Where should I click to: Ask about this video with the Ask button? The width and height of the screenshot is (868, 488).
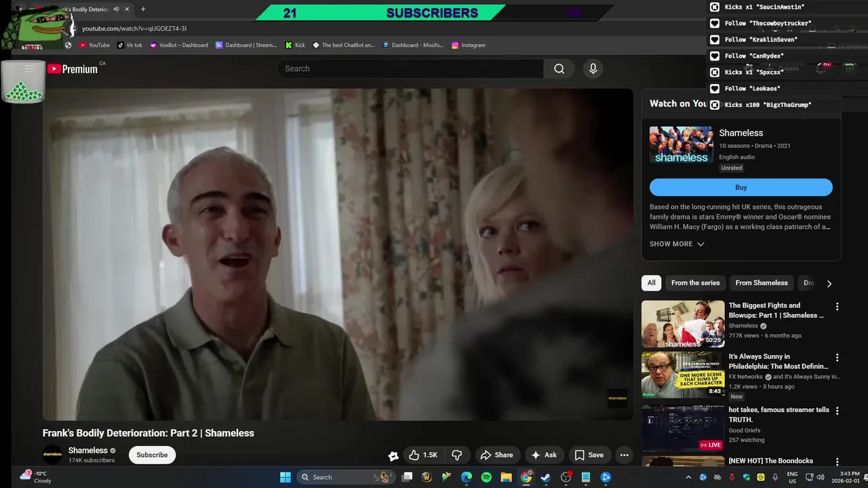pos(544,455)
